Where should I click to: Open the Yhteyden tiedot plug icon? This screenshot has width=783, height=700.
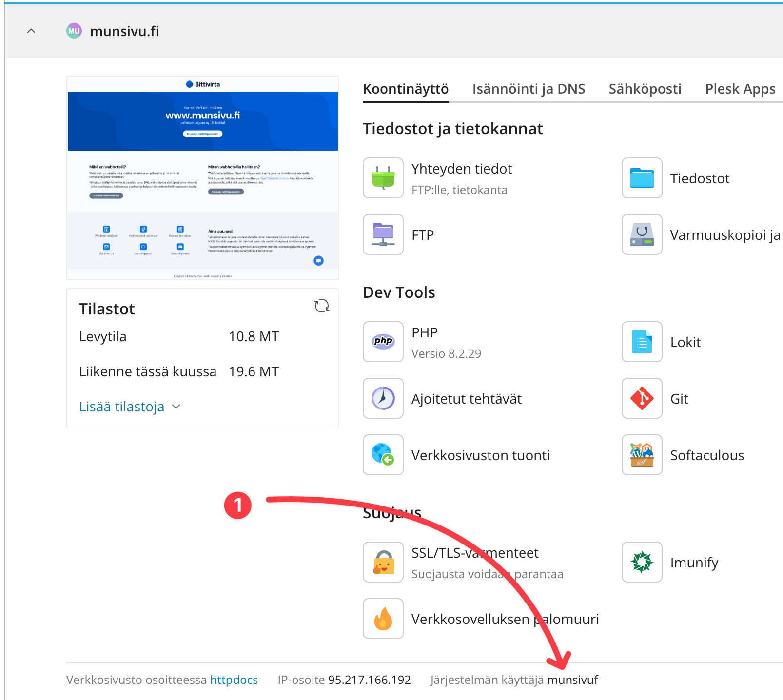coord(383,178)
